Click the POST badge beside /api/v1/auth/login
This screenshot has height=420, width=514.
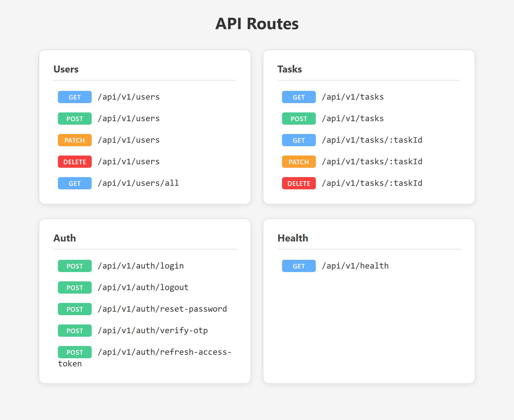point(75,266)
